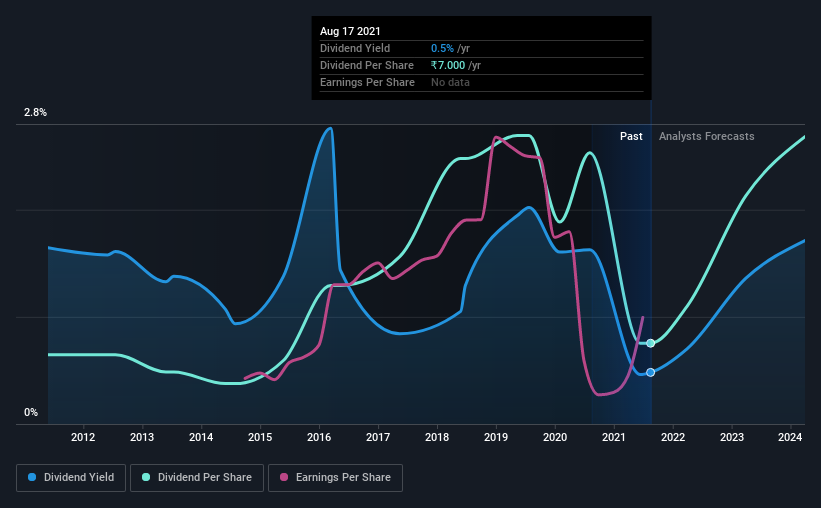
Task: Click the 2012 x-axis label
Action: (x=83, y=437)
